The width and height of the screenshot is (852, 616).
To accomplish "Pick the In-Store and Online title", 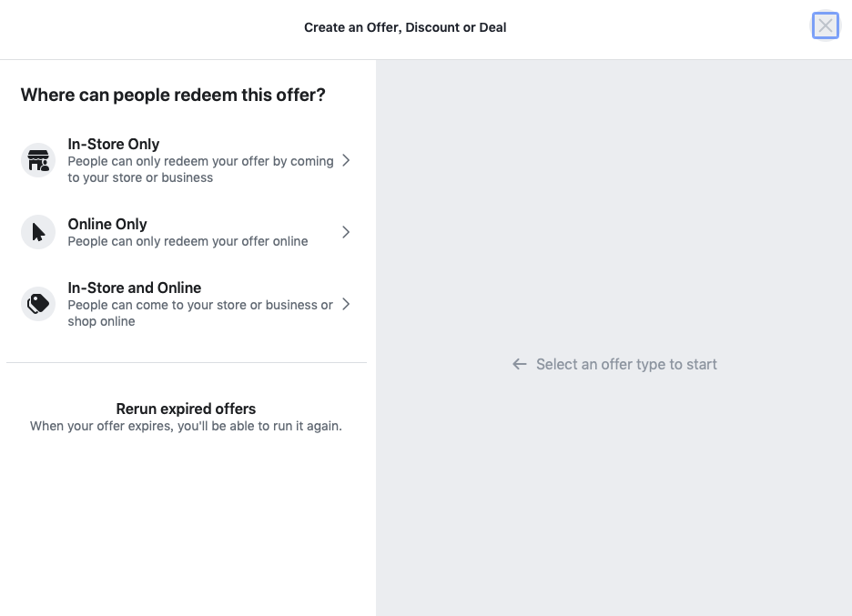I will [135, 288].
